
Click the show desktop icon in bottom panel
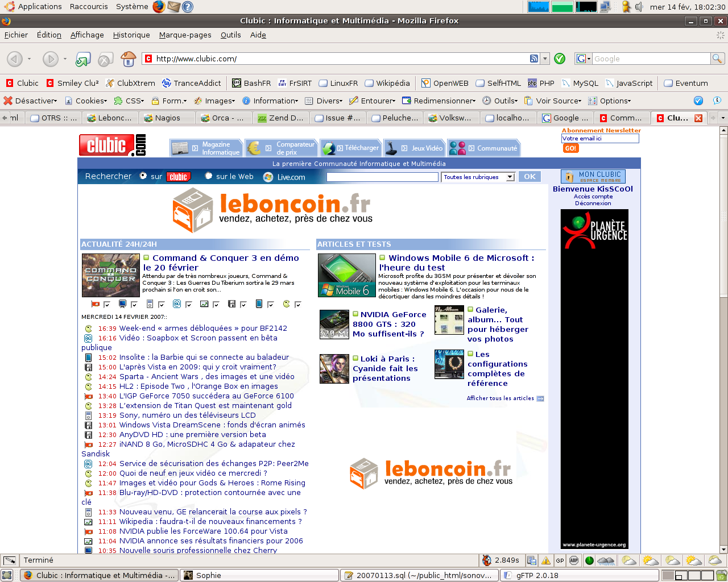pyautogui.click(x=7, y=575)
